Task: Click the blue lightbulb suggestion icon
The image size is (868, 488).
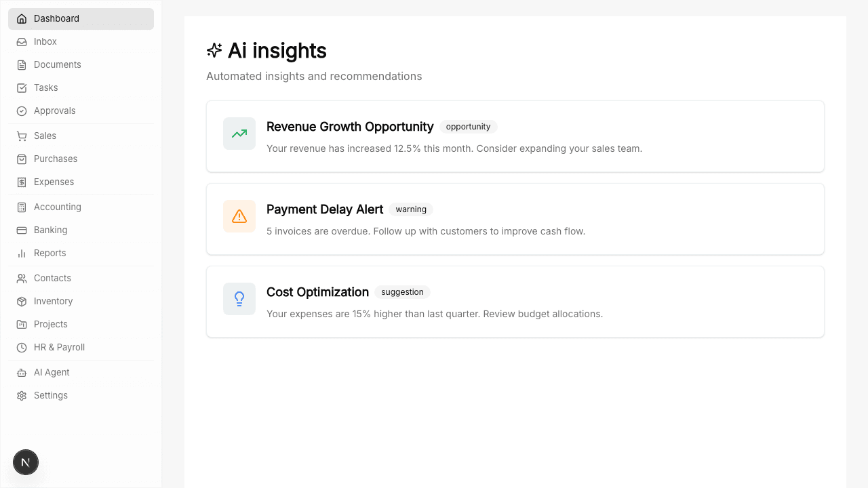Action: pyautogui.click(x=239, y=299)
